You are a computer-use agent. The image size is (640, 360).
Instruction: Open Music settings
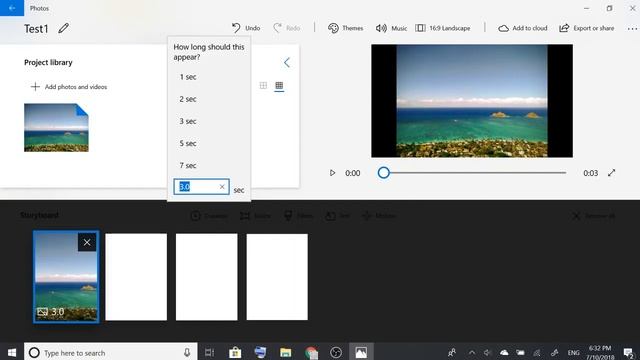pyautogui.click(x=391, y=28)
